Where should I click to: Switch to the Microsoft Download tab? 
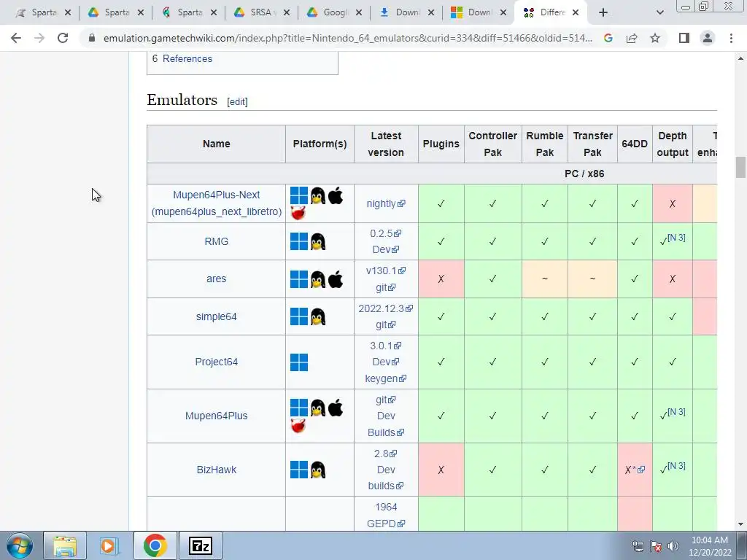(x=479, y=13)
